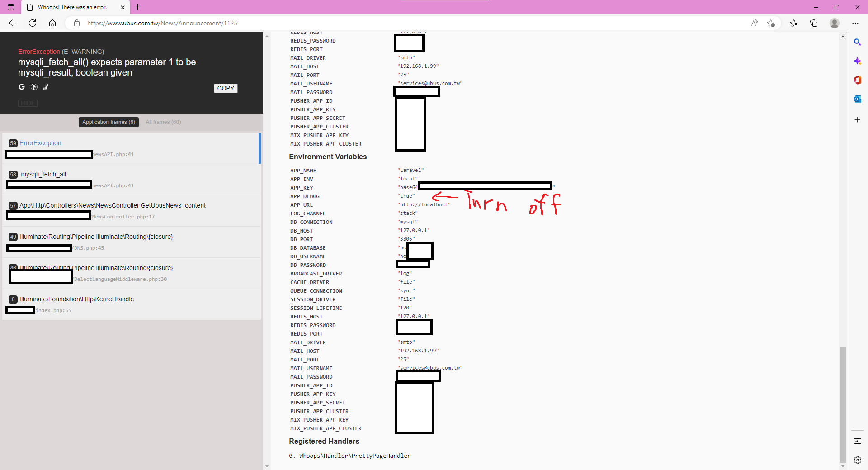This screenshot has height=470, width=868.
Task: Click DB_PORT "3306" value
Action: point(406,239)
